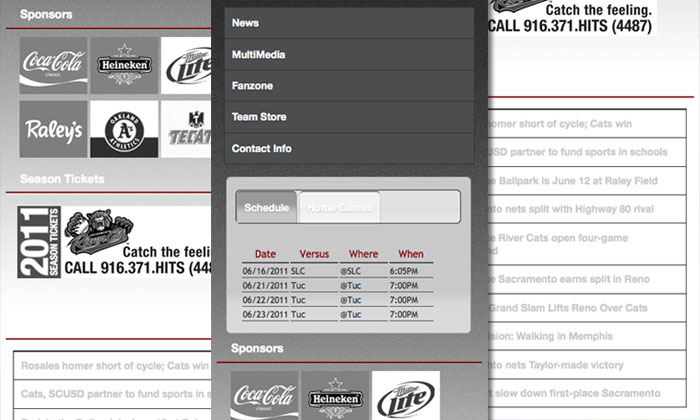Click the Coca-Cola logo below the schedule table
The image size is (700, 420).
(264, 396)
